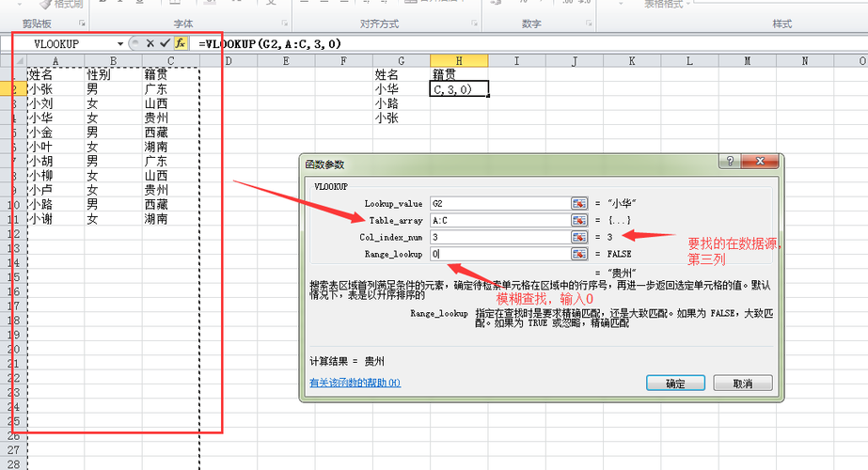Select cell H2 containing the formula
The width and height of the screenshot is (868, 470).
pyautogui.click(x=459, y=88)
